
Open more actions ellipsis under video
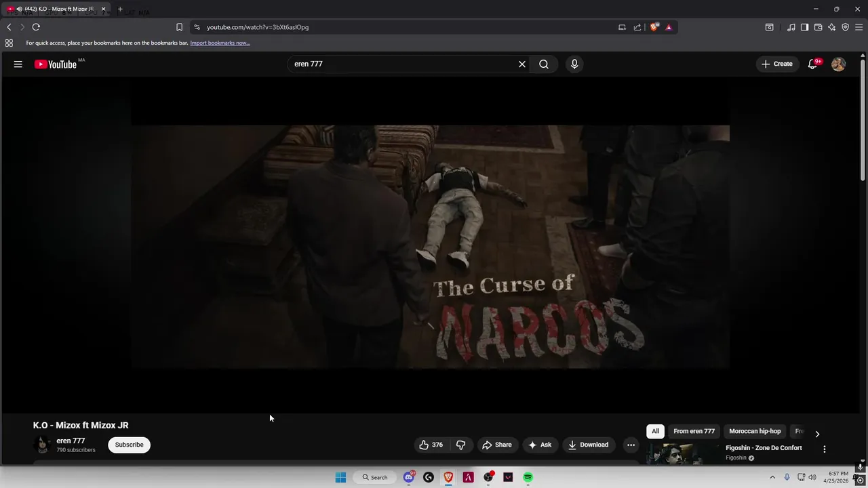[x=631, y=445]
